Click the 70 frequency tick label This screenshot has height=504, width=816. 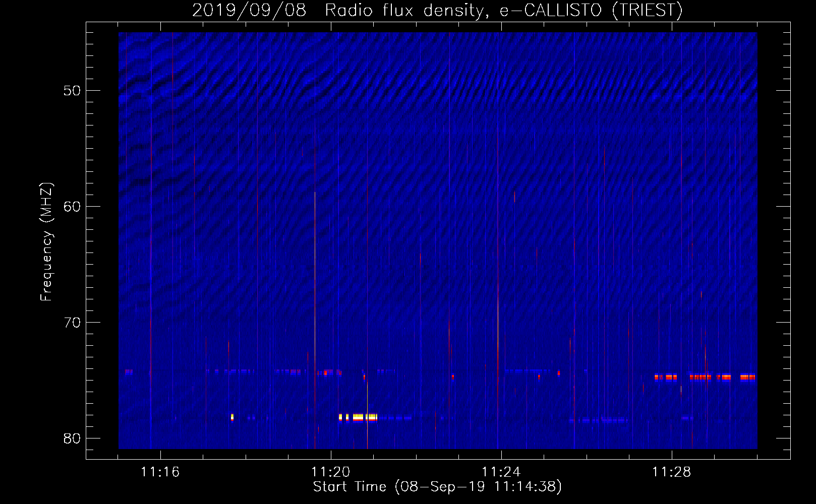pos(73,323)
